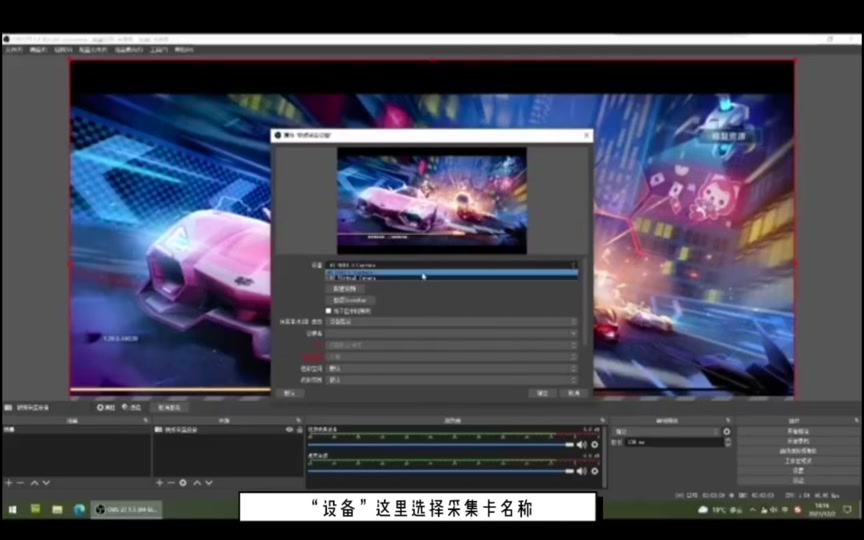The height and width of the screenshot is (540, 864).
Task: Open source Filters button below preview
Action: 132,408
